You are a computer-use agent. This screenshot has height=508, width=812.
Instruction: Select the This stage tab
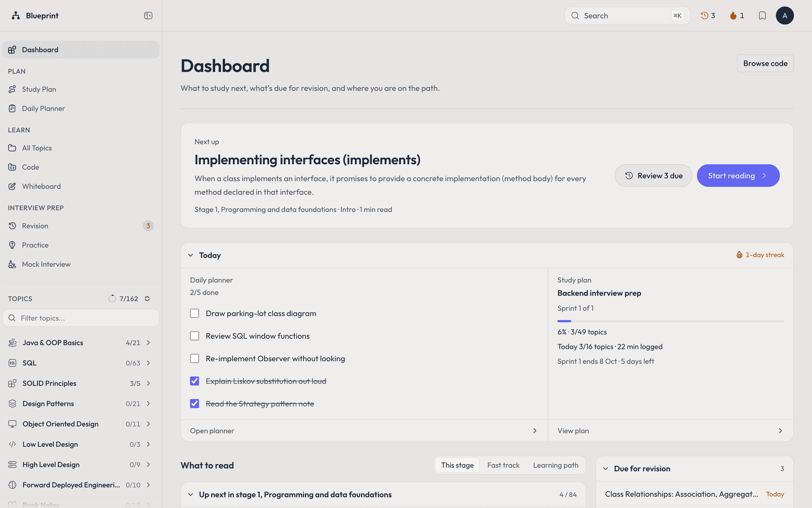(x=457, y=465)
